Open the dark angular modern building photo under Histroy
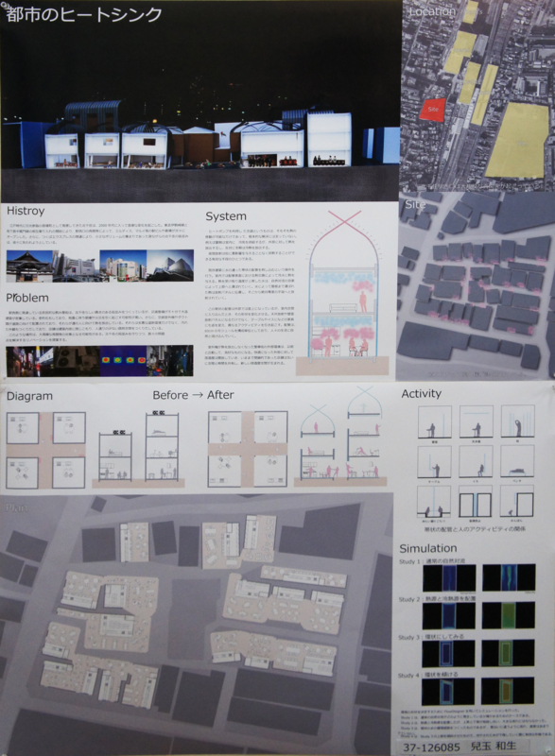This screenshot has height=756, width=555. [x=170, y=266]
